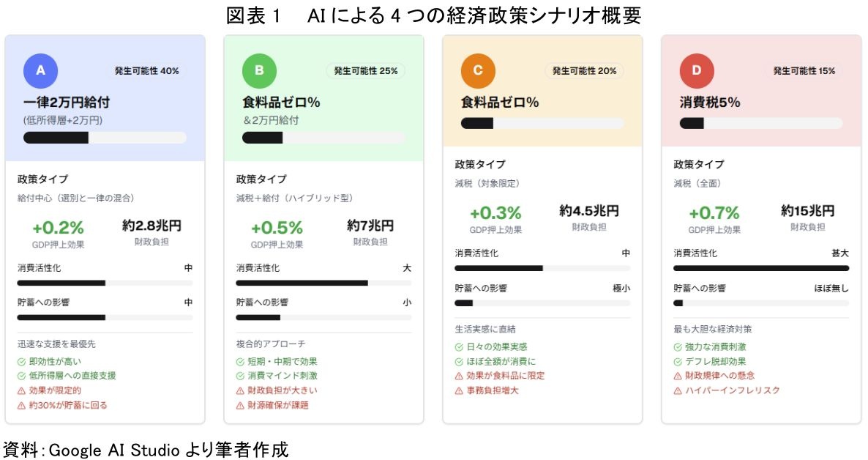The width and height of the screenshot is (868, 460).
Task: Click the check icon beside ほぼ全額が消費に
Action: pos(459,361)
